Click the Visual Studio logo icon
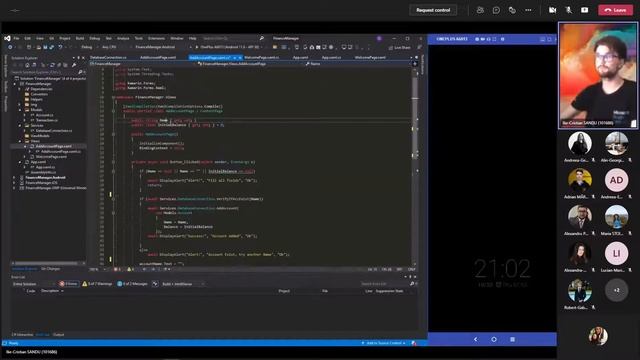 click(7, 38)
